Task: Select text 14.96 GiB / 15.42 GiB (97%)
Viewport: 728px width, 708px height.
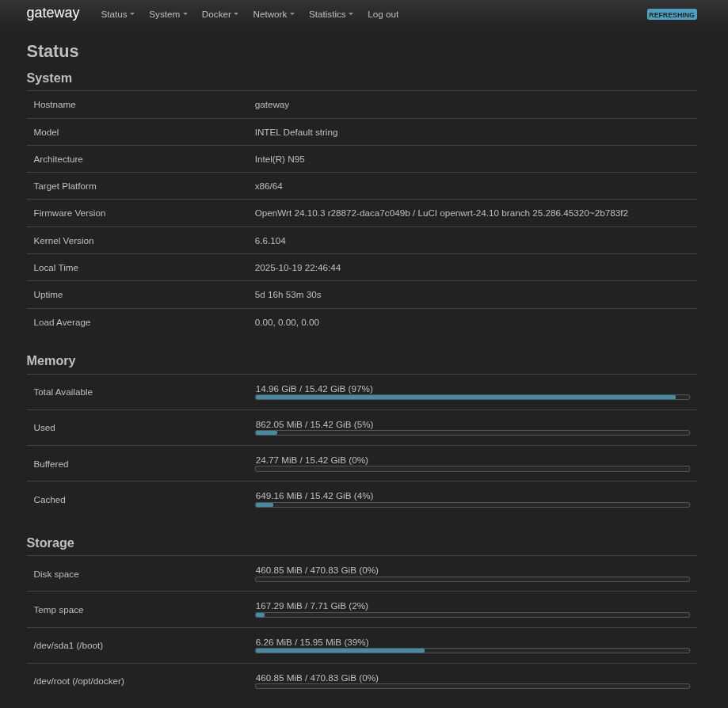Action: point(314,389)
